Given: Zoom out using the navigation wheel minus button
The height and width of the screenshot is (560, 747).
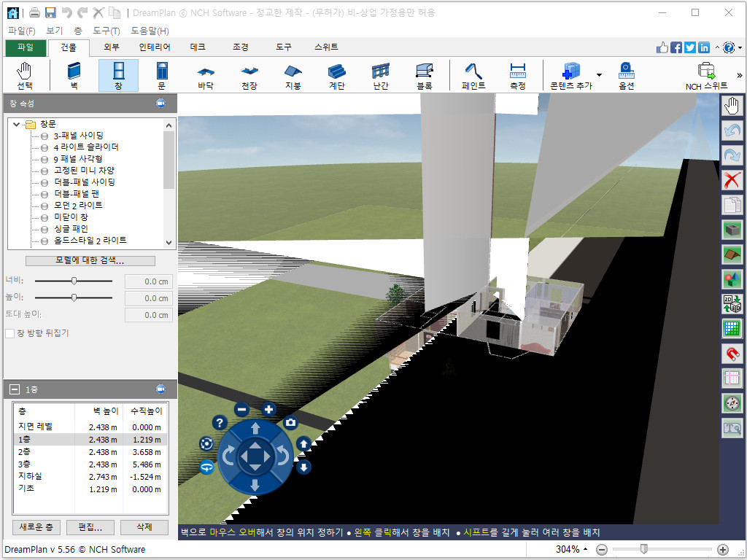Looking at the screenshot, I should pos(242,410).
